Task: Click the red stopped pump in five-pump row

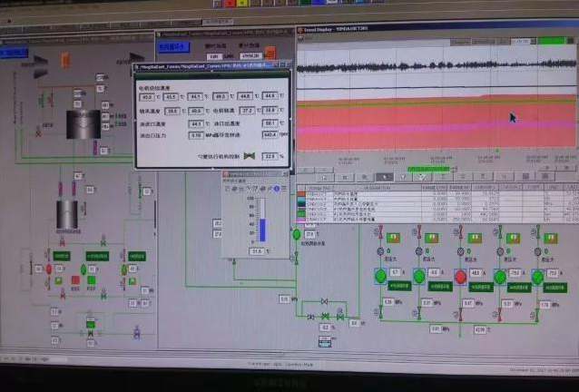Action: tap(460, 277)
